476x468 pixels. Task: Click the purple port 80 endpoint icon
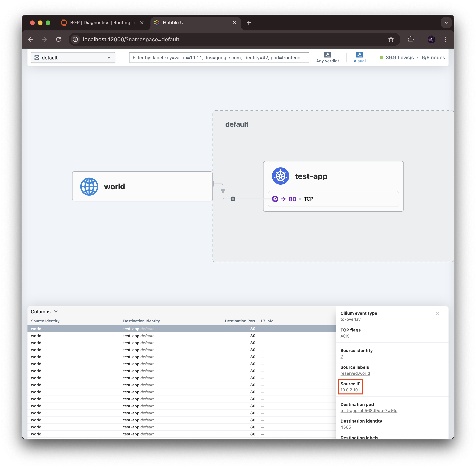[275, 199]
